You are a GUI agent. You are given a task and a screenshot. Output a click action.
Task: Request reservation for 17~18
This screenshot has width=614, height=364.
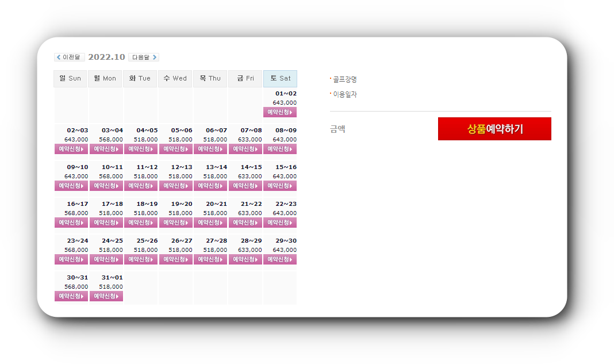point(106,223)
